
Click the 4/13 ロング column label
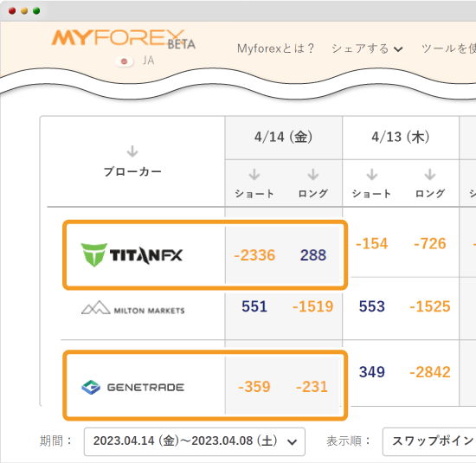pos(430,194)
